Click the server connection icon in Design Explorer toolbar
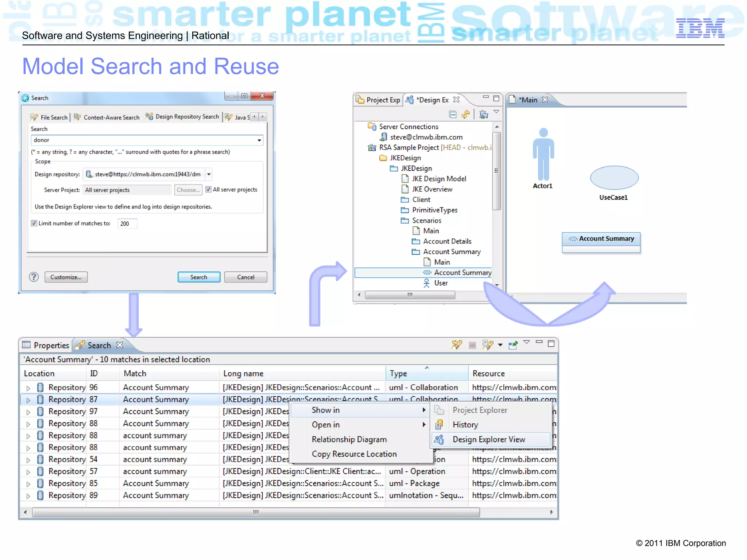Image resolution: width=747 pixels, height=560 pixels. coord(484,114)
